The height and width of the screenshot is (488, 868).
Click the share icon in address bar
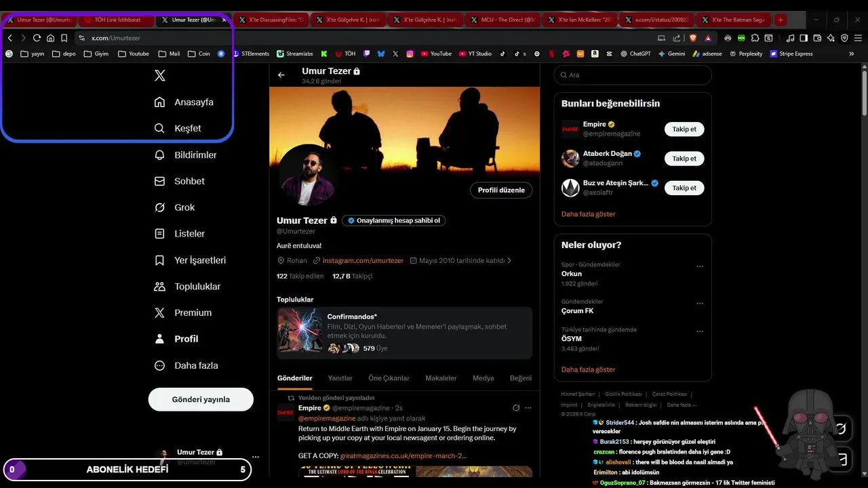point(676,38)
